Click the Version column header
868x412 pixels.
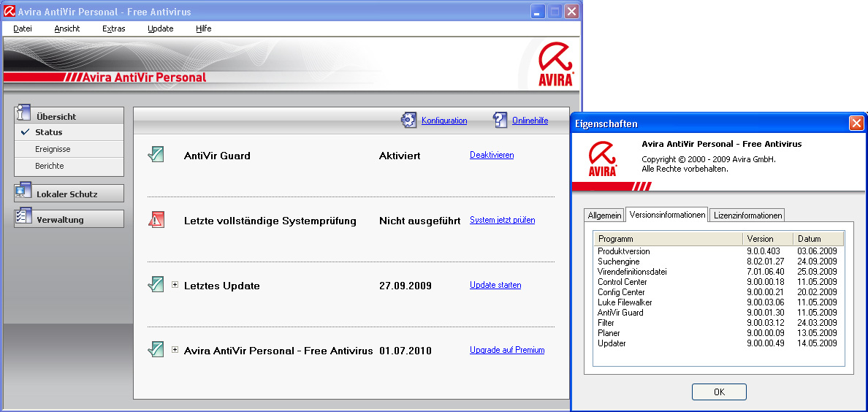click(767, 239)
